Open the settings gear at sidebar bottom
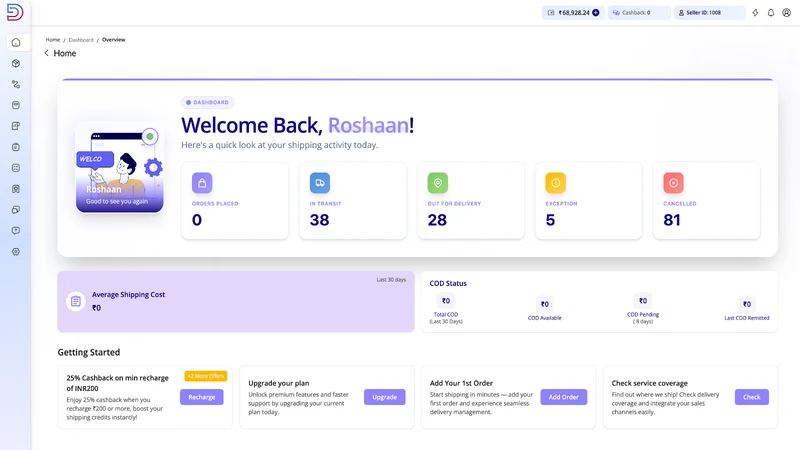This screenshot has height=450, width=800. pyautogui.click(x=16, y=252)
